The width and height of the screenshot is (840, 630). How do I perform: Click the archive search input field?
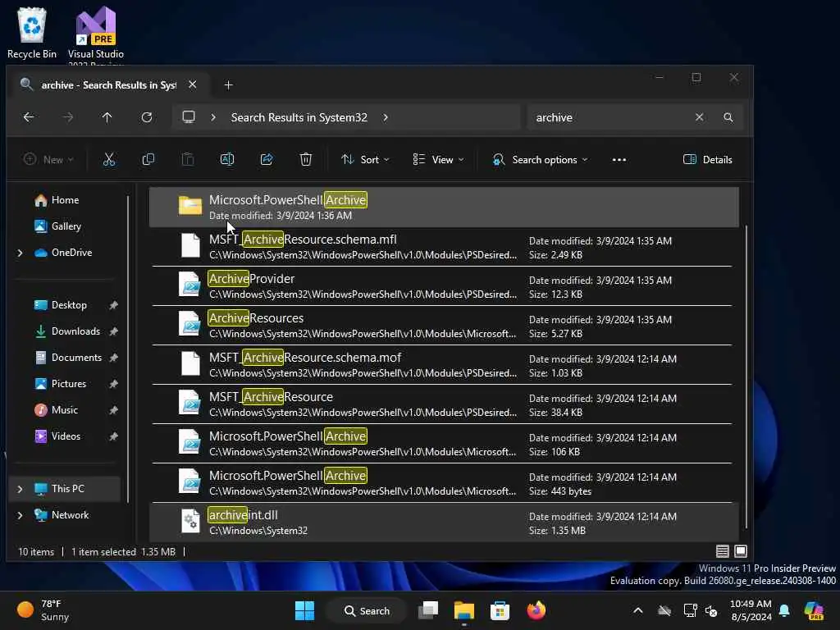pyautogui.click(x=610, y=117)
